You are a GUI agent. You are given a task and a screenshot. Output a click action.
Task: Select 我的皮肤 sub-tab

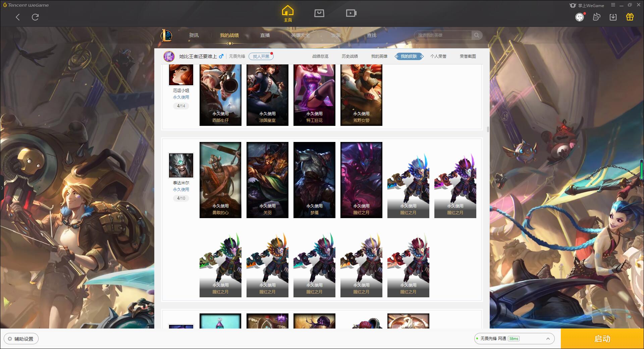point(409,56)
